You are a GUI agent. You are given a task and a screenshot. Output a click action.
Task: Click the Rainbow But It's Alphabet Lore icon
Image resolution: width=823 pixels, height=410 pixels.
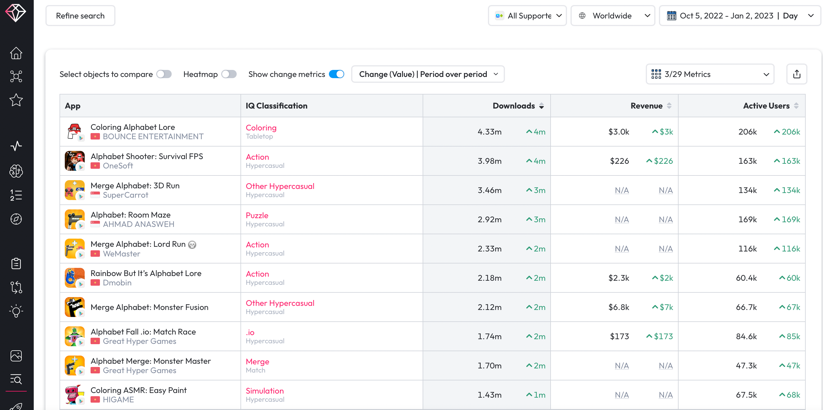[75, 278]
